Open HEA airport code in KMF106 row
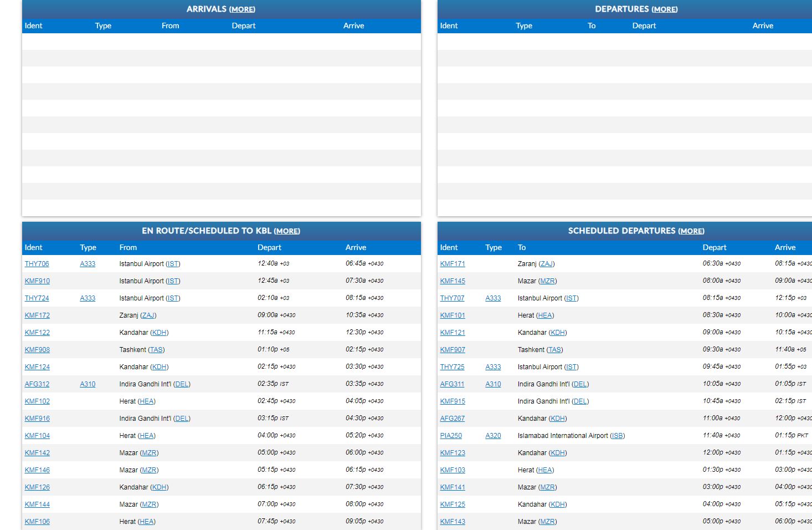Screen dimensions: 812x530 [x=147, y=522]
